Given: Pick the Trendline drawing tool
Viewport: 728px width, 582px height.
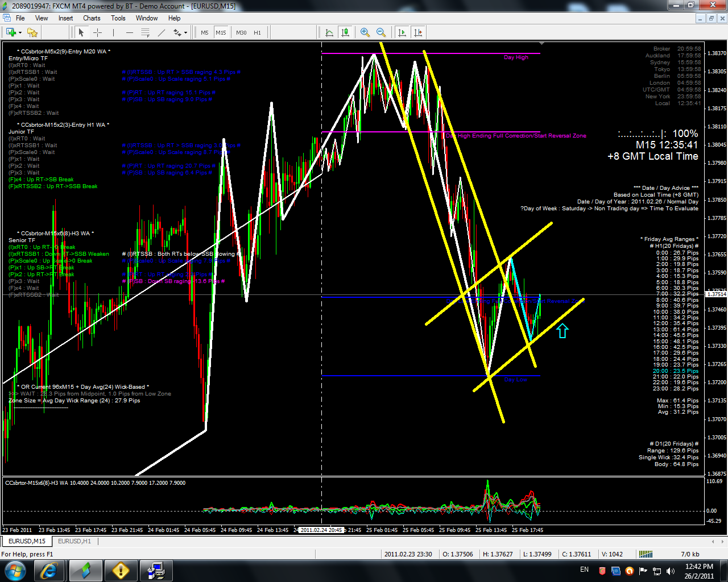Looking at the screenshot, I should [162, 32].
